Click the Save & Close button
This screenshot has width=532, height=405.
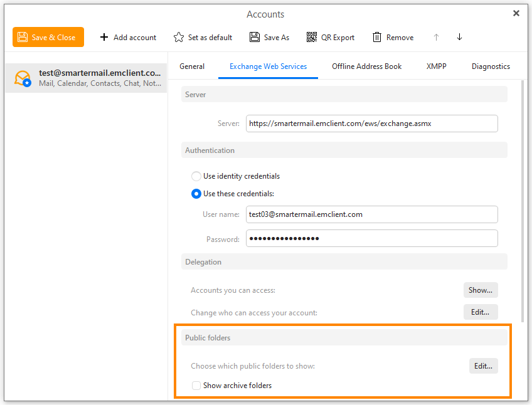(x=48, y=37)
